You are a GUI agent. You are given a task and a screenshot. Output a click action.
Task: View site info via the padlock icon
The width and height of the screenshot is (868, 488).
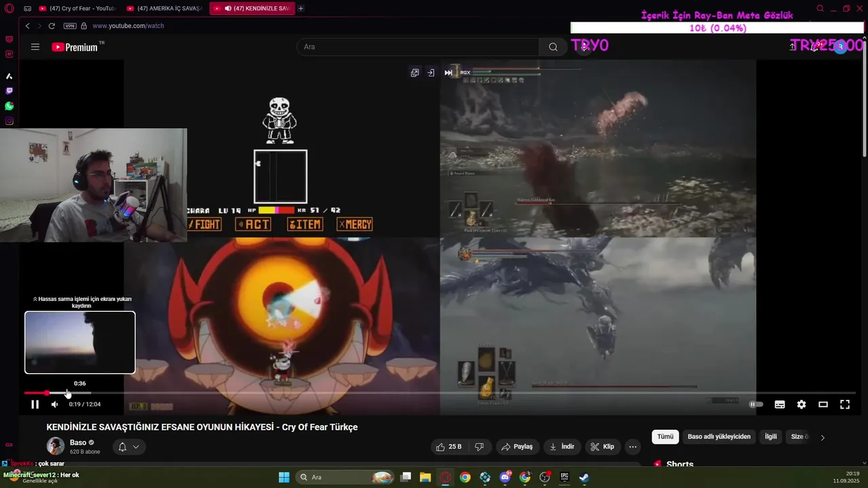tap(84, 26)
